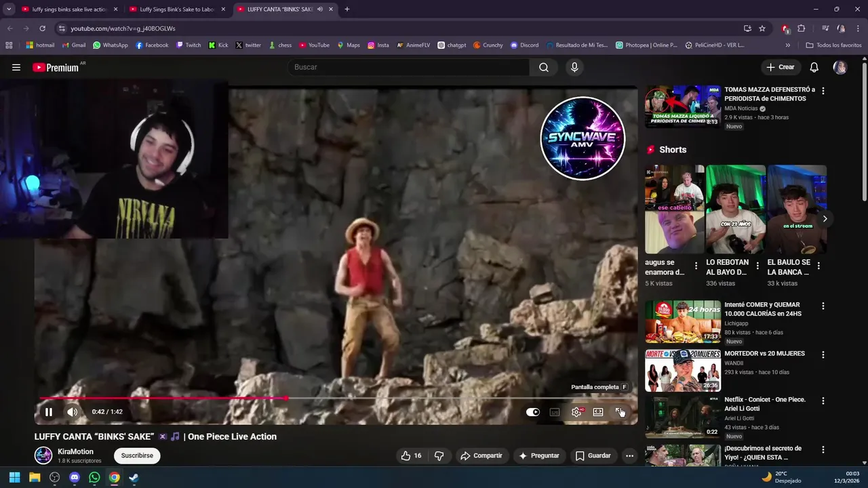The height and width of the screenshot is (488, 868).
Task: Mute the LUFFY CANTA tab audio icon
Action: 319,9
